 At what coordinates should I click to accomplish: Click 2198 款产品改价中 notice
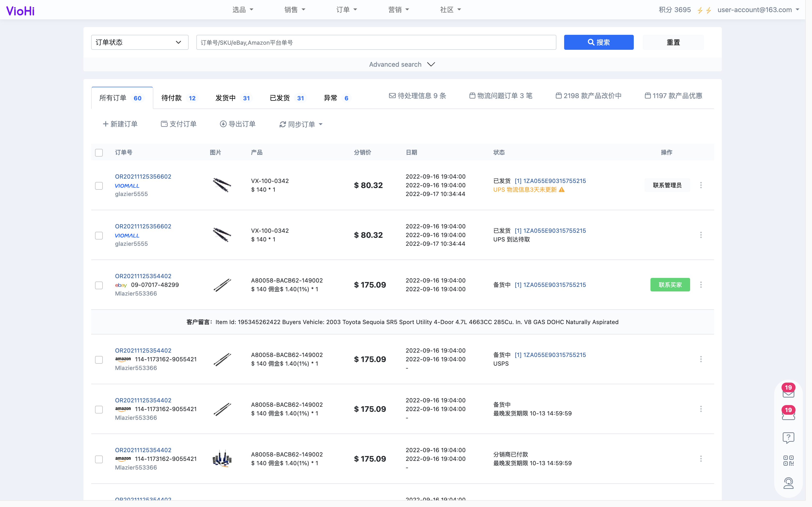pos(589,96)
